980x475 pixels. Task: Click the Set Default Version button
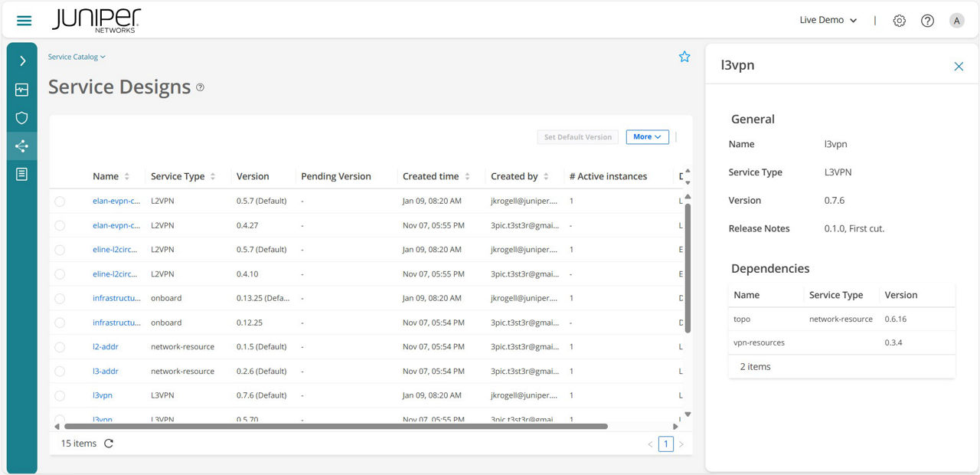point(578,136)
